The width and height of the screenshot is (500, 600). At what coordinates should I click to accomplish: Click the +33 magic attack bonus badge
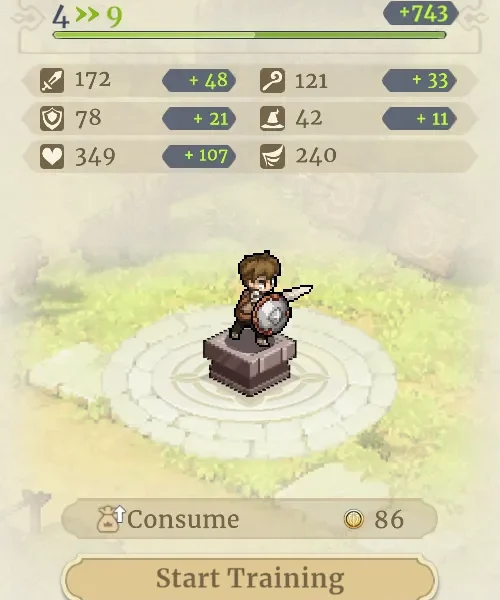419,80
